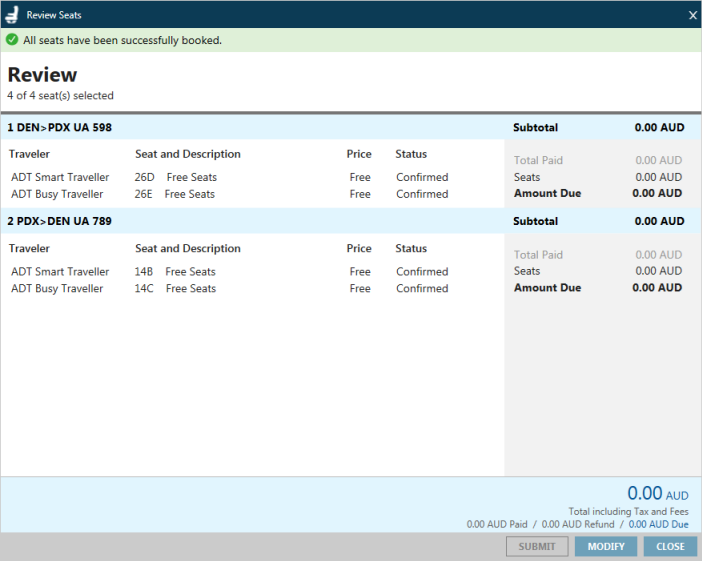Click the seat icon in the title bar
Image resolution: width=702 pixels, height=561 pixels.
tap(12, 15)
